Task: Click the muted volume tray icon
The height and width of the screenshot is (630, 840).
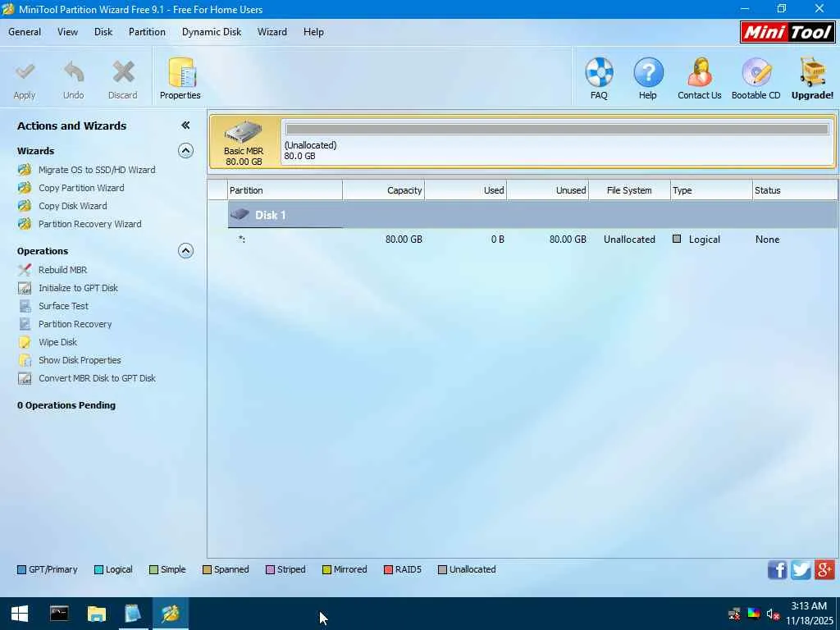Action: click(x=773, y=614)
